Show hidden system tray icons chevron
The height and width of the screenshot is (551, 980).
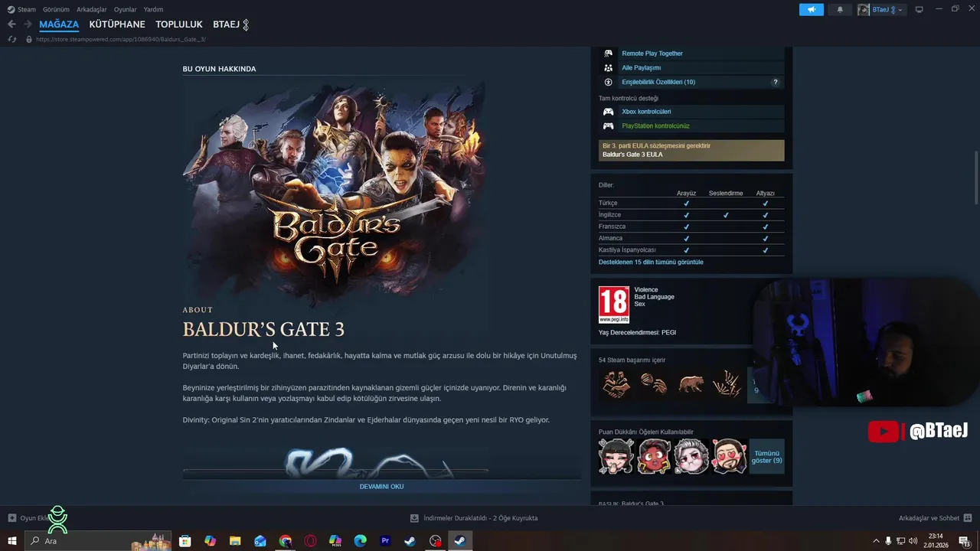pyautogui.click(x=877, y=541)
